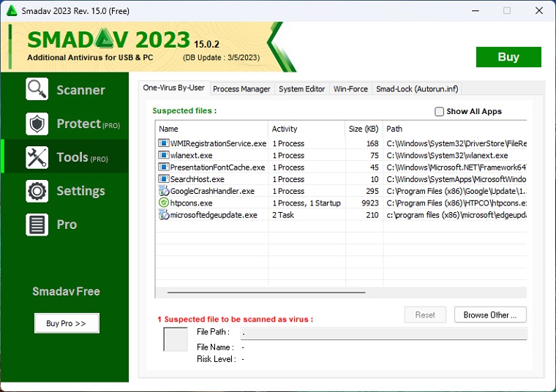The width and height of the screenshot is (556, 392).
Task: Select the Tools wrench icon
Action: (37, 157)
